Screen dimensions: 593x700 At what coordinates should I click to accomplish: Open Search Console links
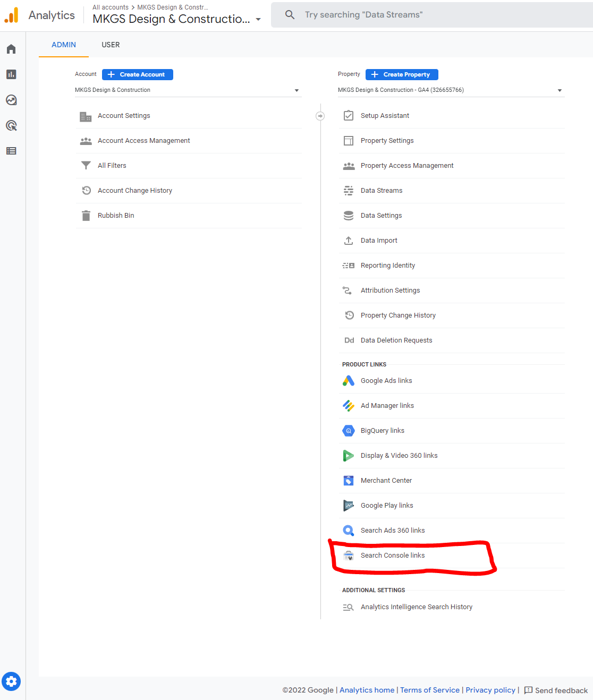click(393, 556)
